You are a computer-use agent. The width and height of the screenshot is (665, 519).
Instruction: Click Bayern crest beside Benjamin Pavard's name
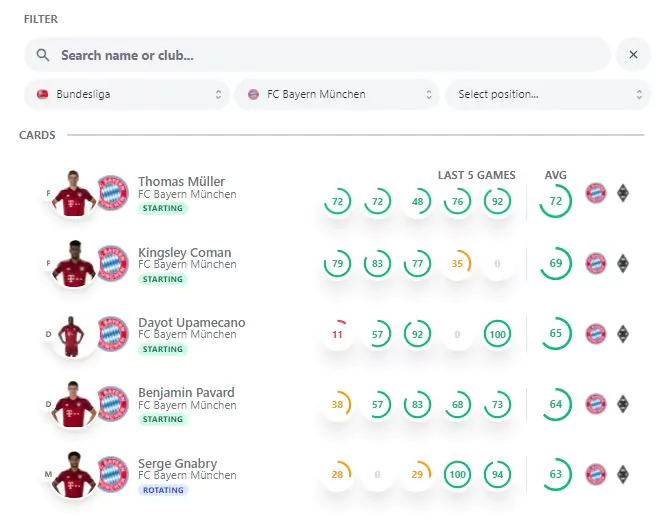[x=112, y=404]
